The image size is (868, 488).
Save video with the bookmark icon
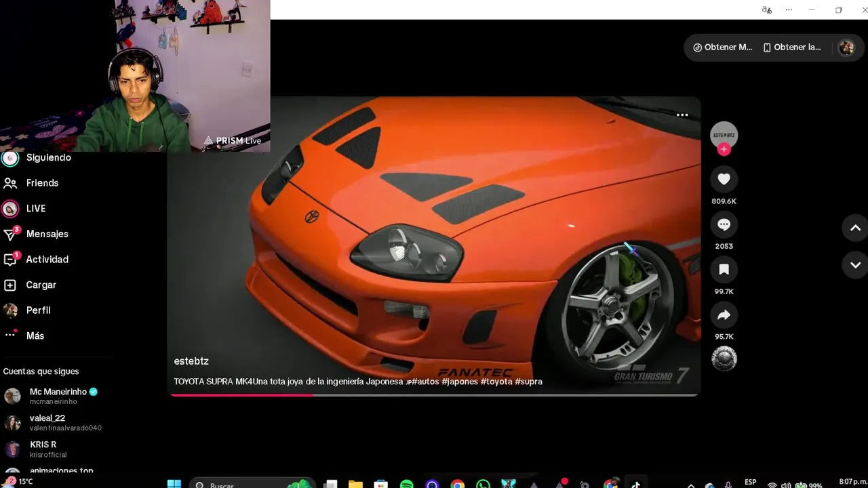pos(724,270)
